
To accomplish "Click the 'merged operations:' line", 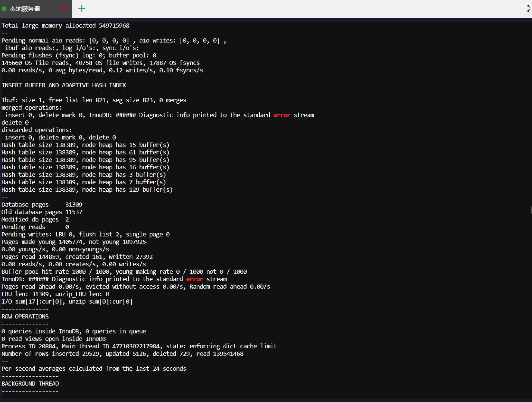I will tap(32, 107).
